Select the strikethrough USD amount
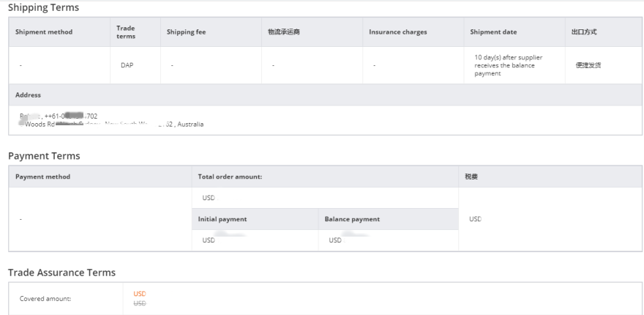644x315 pixels. pyautogui.click(x=140, y=303)
